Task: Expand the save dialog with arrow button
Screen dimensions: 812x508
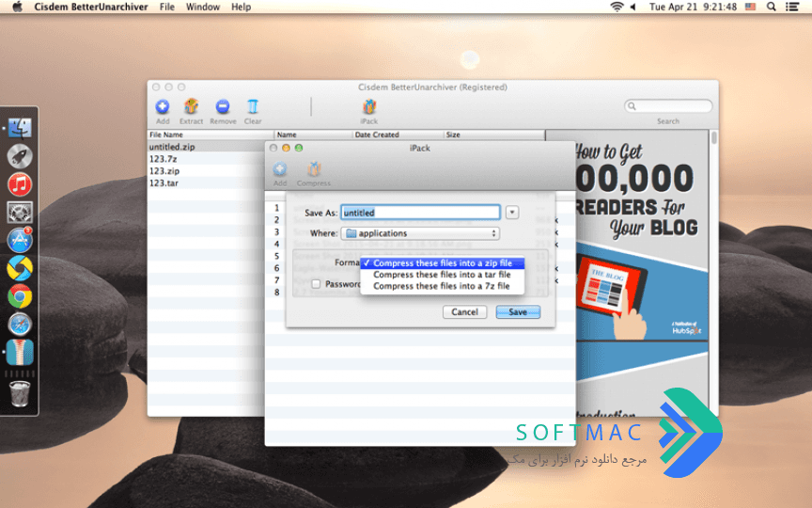Action: coord(511,213)
